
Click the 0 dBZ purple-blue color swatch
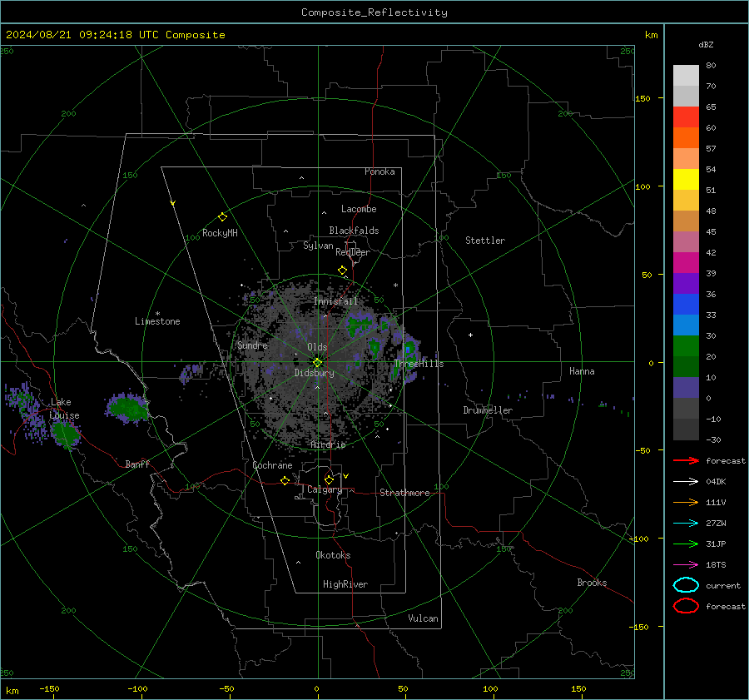[x=686, y=387]
